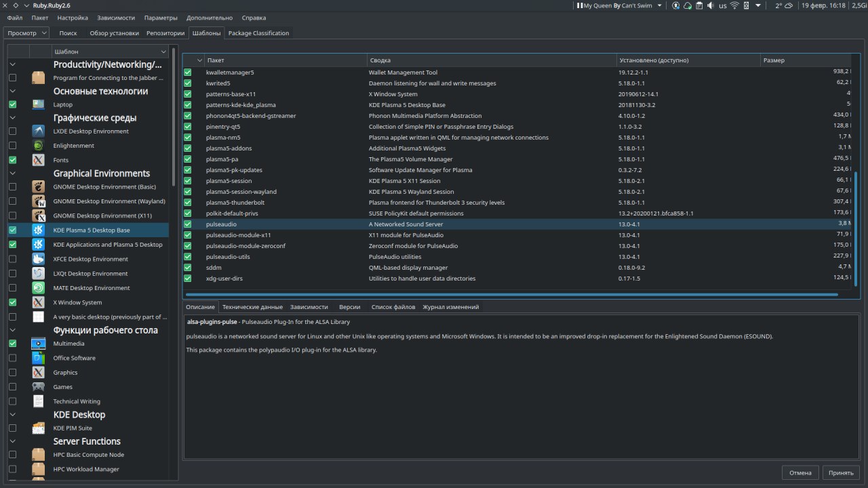Click the MATE Desktop Environment icon
Screen dimensions: 868x488
coord(39,288)
